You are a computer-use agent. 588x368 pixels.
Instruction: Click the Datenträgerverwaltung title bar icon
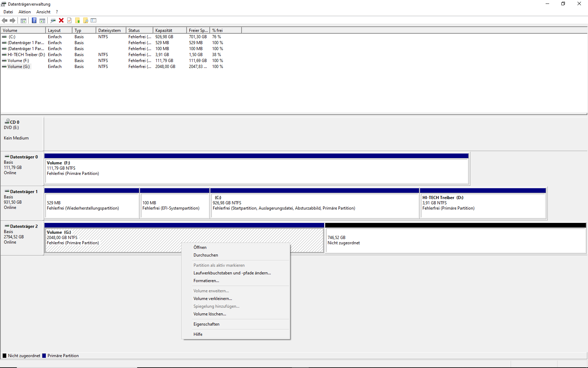pyautogui.click(x=4, y=4)
